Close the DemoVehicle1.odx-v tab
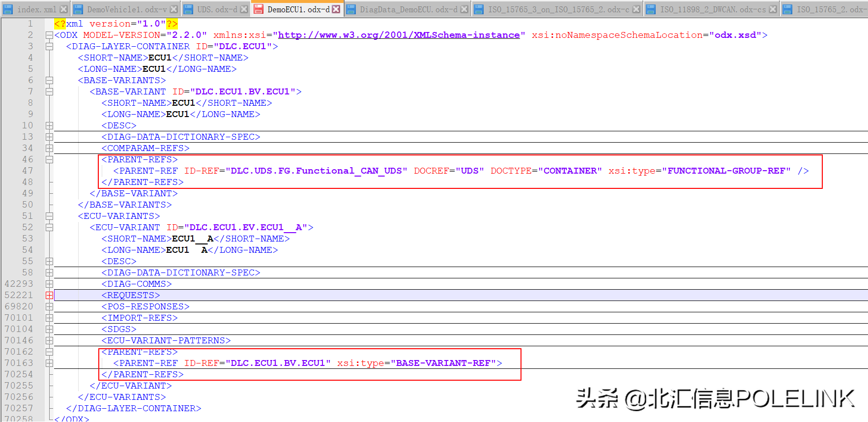Screen dimensions: 868x422 (174, 9)
